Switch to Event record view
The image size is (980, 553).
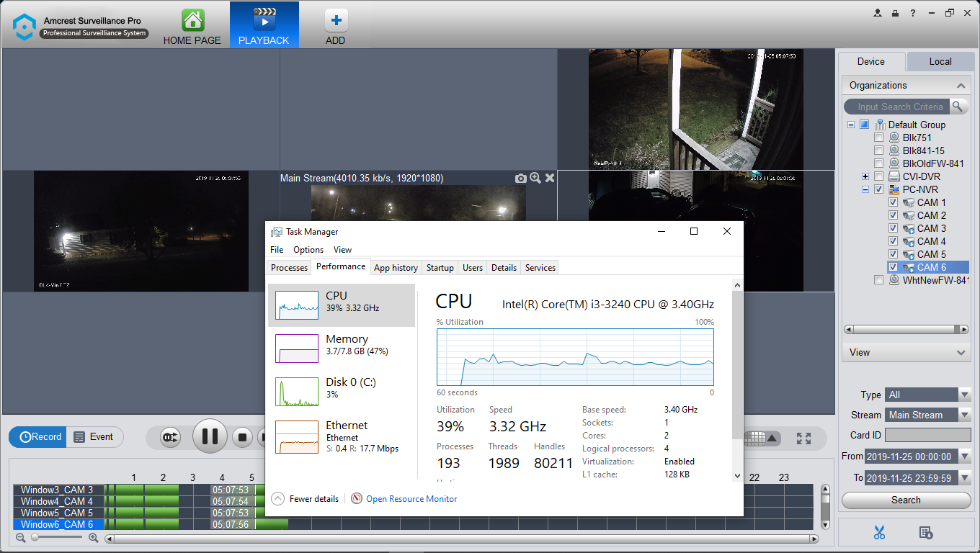click(94, 437)
